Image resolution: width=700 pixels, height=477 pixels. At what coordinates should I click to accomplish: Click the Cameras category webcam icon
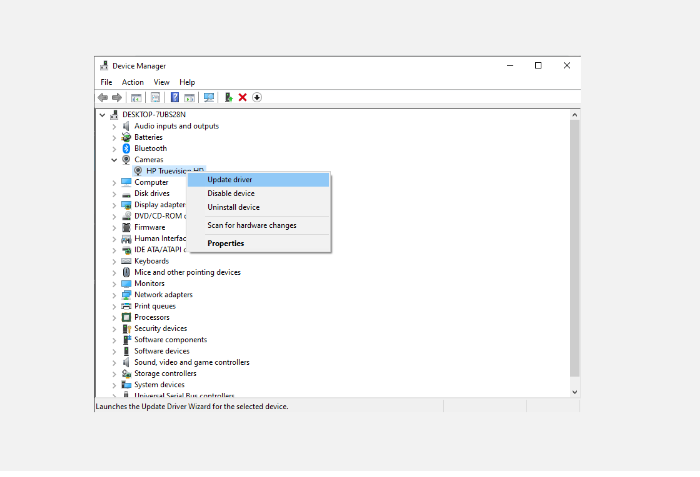[126, 159]
